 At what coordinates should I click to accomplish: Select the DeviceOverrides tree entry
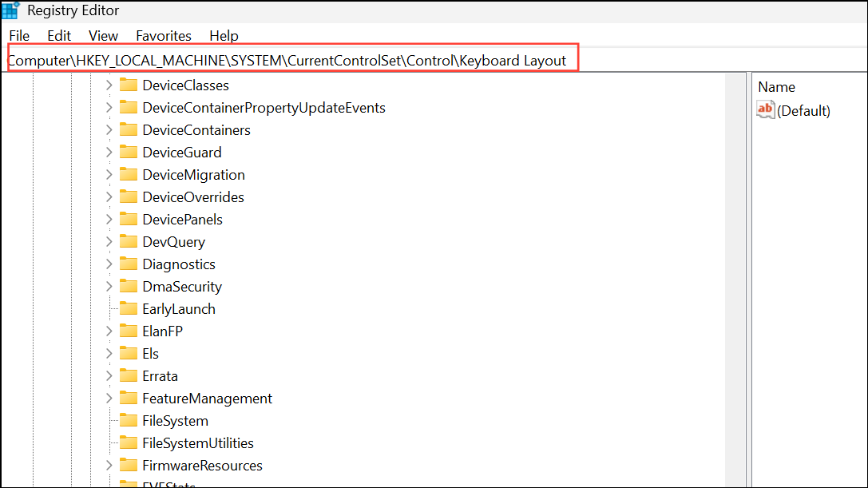(x=193, y=197)
